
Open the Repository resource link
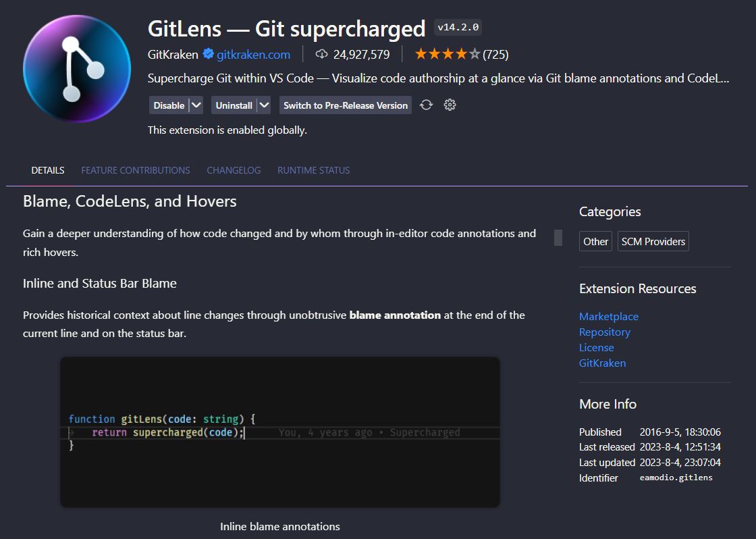pos(604,332)
